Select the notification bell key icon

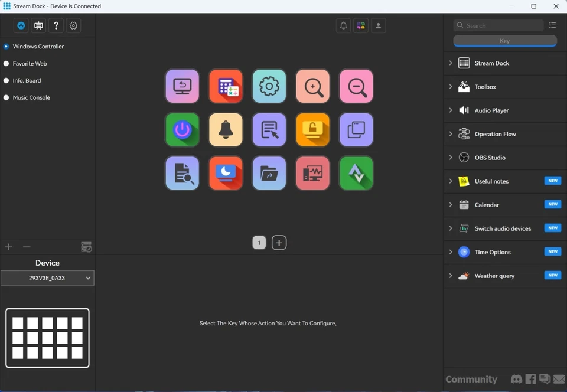[226, 129]
